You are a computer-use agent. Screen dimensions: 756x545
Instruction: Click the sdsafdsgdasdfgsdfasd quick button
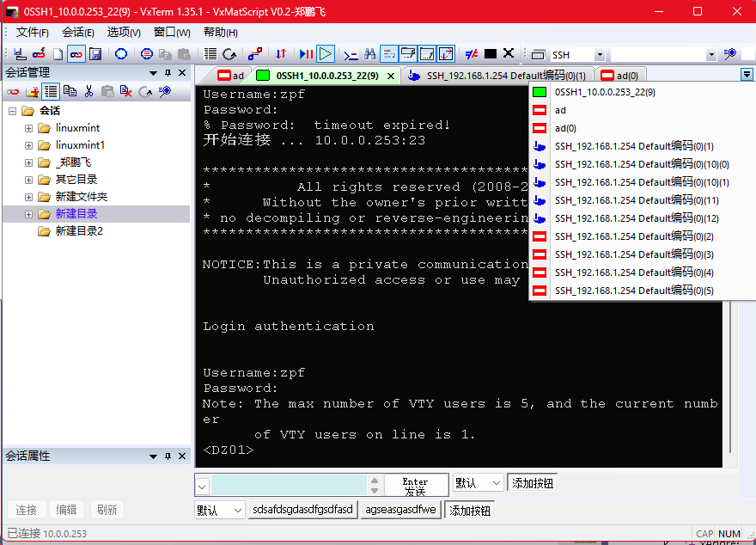click(x=302, y=510)
